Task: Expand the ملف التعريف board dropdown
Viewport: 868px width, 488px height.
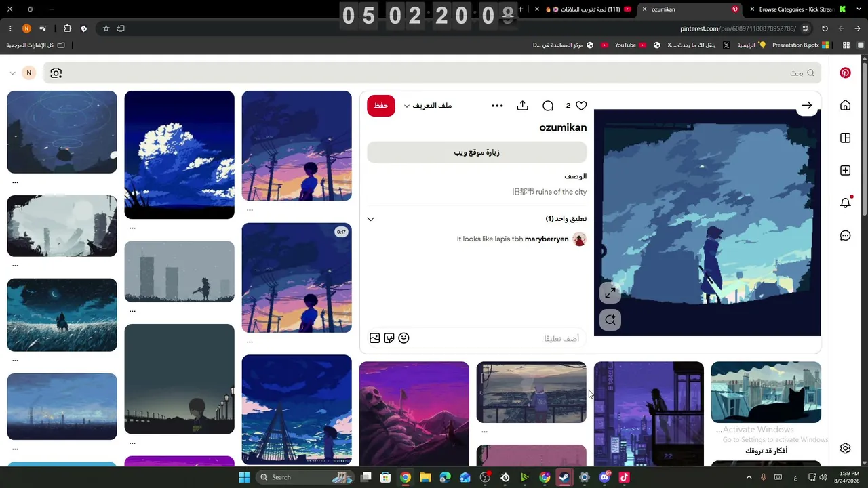Action: pos(428,106)
